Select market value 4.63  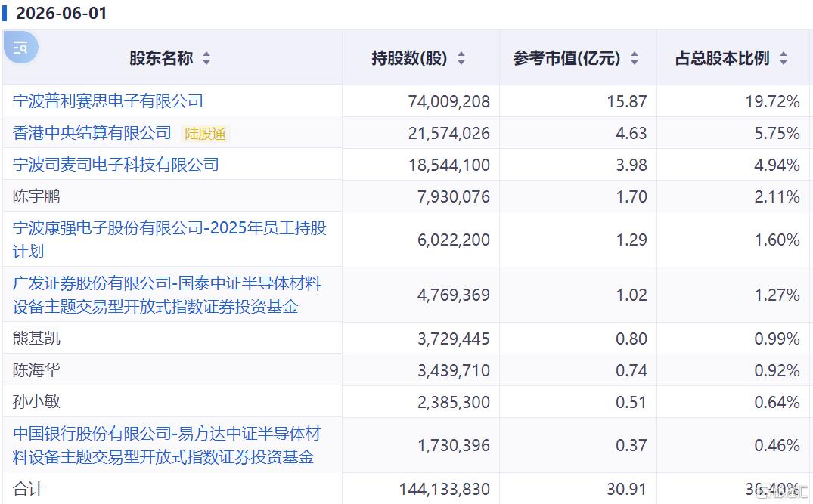coord(631,134)
